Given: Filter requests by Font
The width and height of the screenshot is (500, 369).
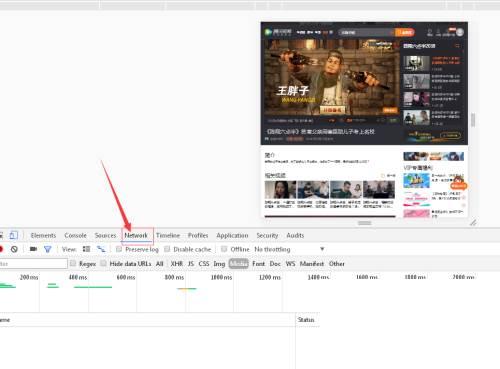Looking at the screenshot, I should (x=258, y=264).
